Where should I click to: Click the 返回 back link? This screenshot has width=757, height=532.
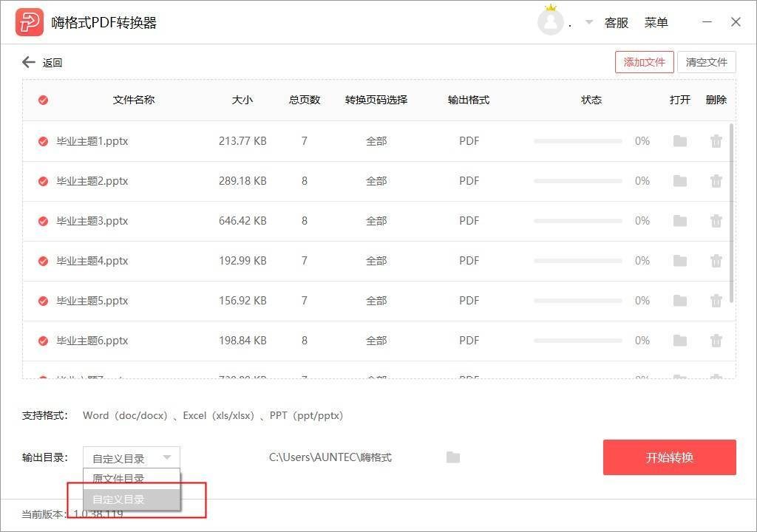tap(52, 63)
